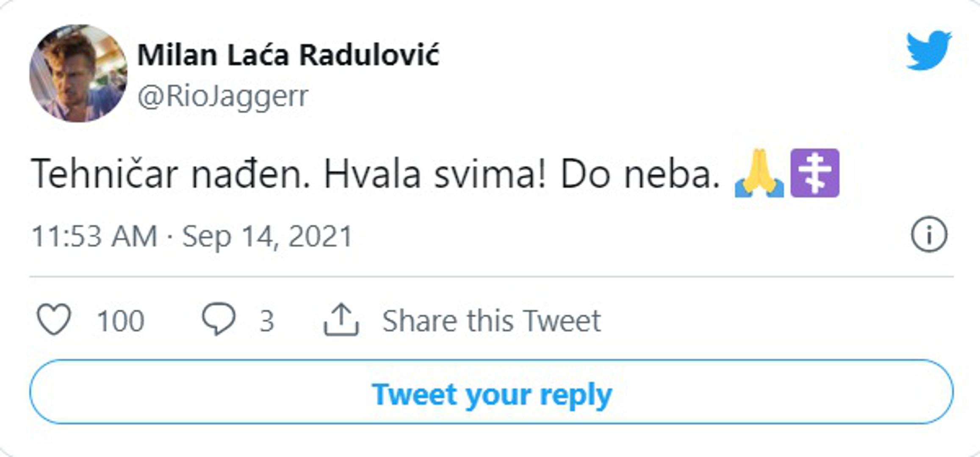Click the Twitter bird logo

click(x=928, y=50)
